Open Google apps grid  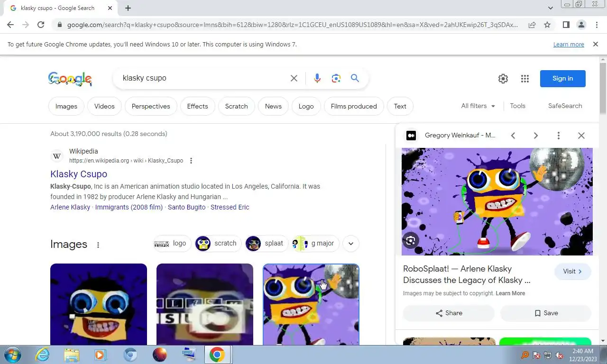click(524, 79)
